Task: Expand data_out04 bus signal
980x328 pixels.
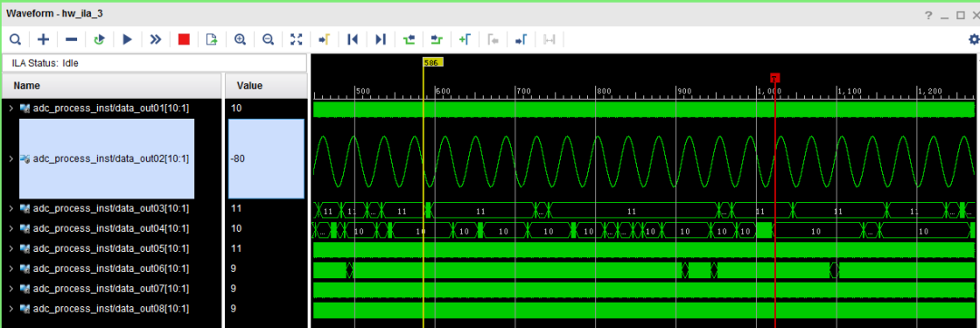Action: click(10, 228)
